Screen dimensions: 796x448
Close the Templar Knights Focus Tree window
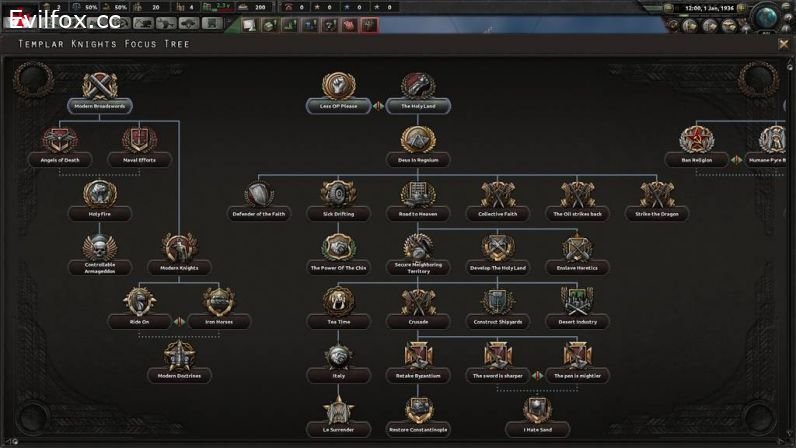coord(784,44)
